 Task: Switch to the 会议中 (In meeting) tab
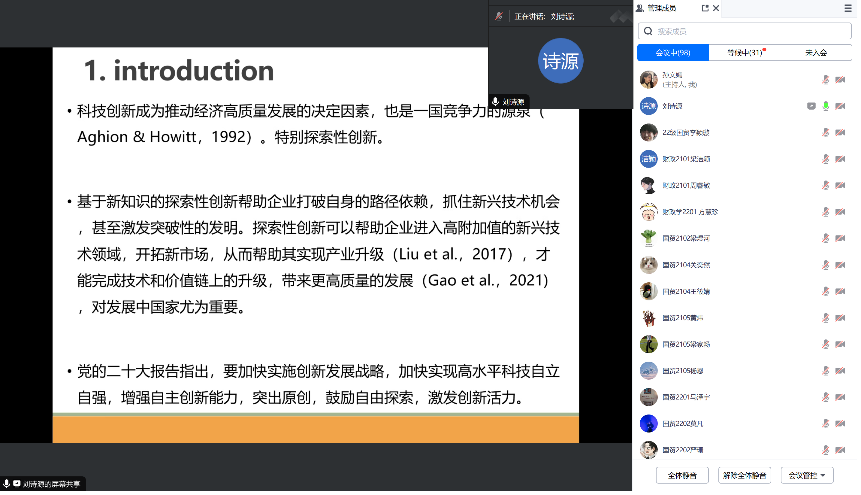(x=672, y=53)
